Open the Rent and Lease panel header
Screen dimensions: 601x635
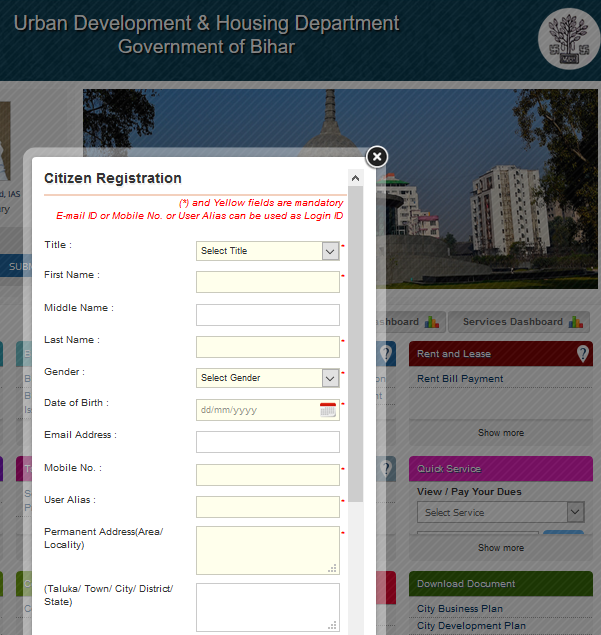490,354
